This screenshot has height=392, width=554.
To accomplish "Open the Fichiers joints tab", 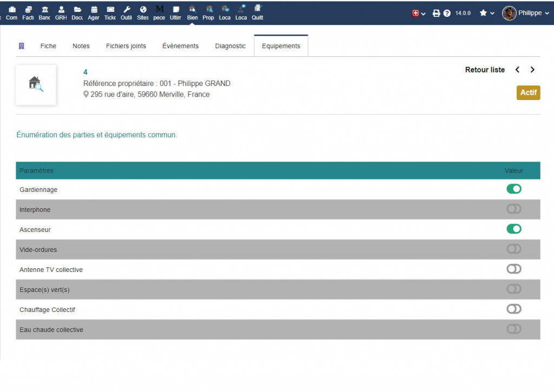I will (x=126, y=46).
